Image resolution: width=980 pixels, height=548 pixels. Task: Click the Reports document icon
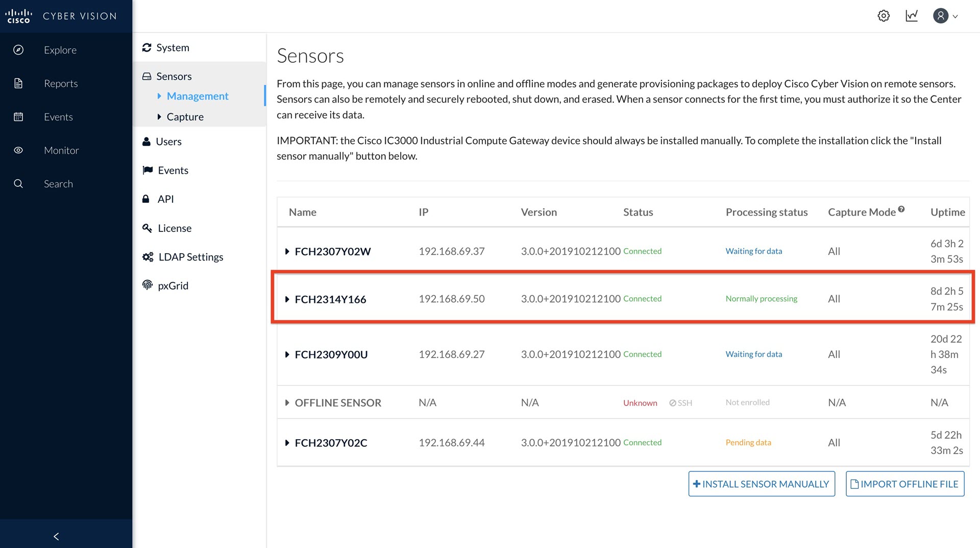(x=18, y=83)
